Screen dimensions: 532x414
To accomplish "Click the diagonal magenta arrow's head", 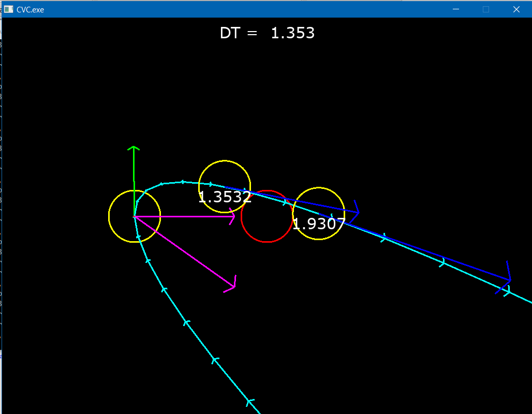I will [234, 286].
